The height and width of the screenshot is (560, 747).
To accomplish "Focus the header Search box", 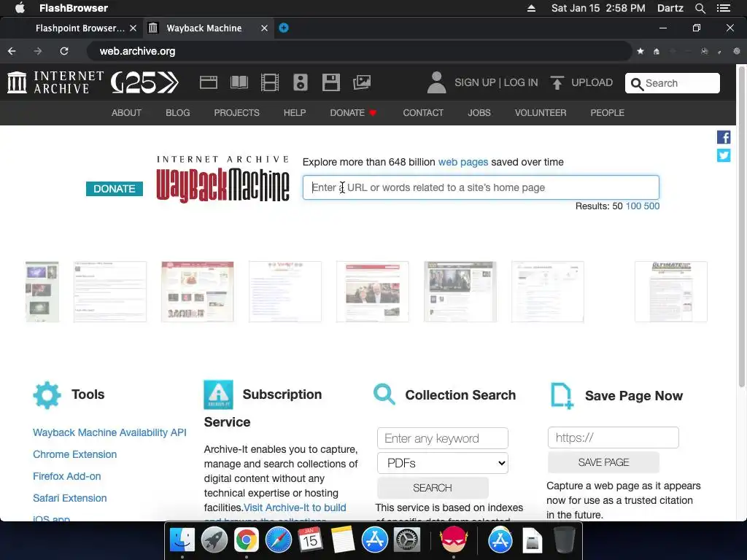I will tap(672, 83).
